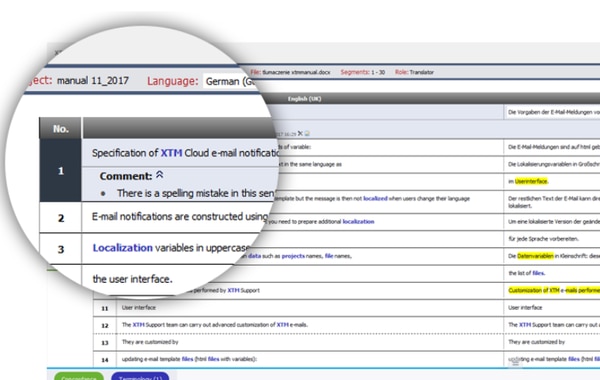The height and width of the screenshot is (380, 600).
Task: Click the edit comment icon beside the X
Action: click(x=307, y=134)
